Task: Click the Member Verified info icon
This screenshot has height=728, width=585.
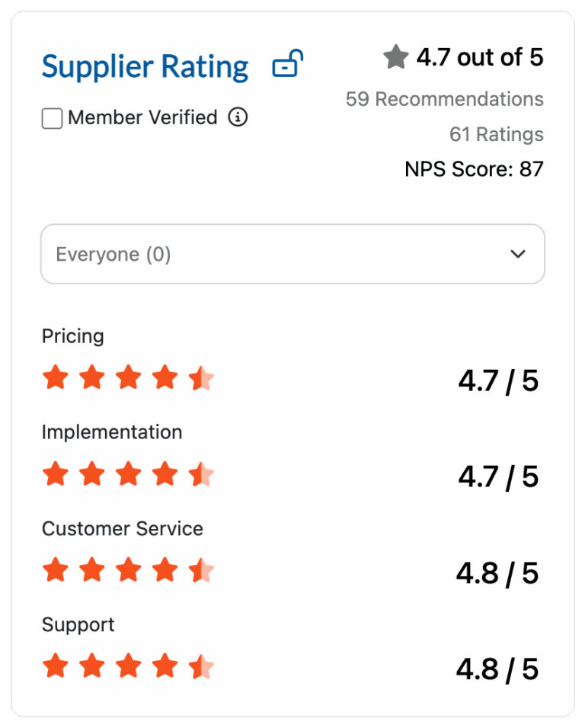Action: pyautogui.click(x=238, y=117)
